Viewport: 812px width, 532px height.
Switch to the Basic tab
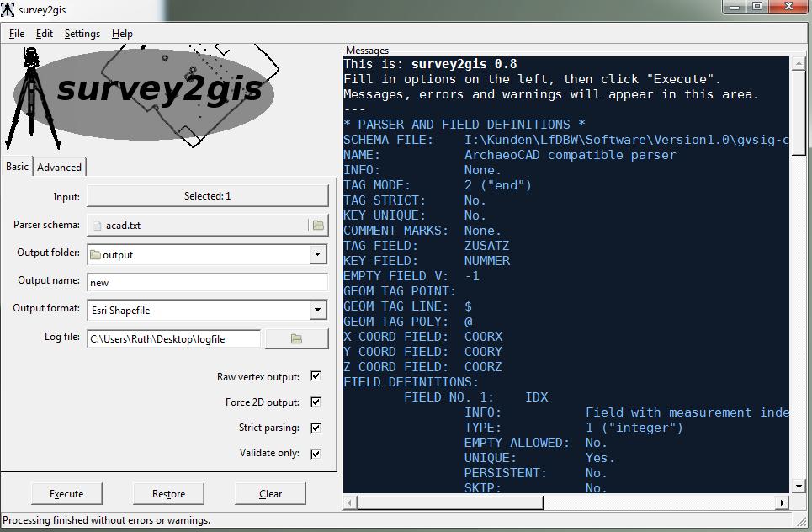tap(17, 167)
